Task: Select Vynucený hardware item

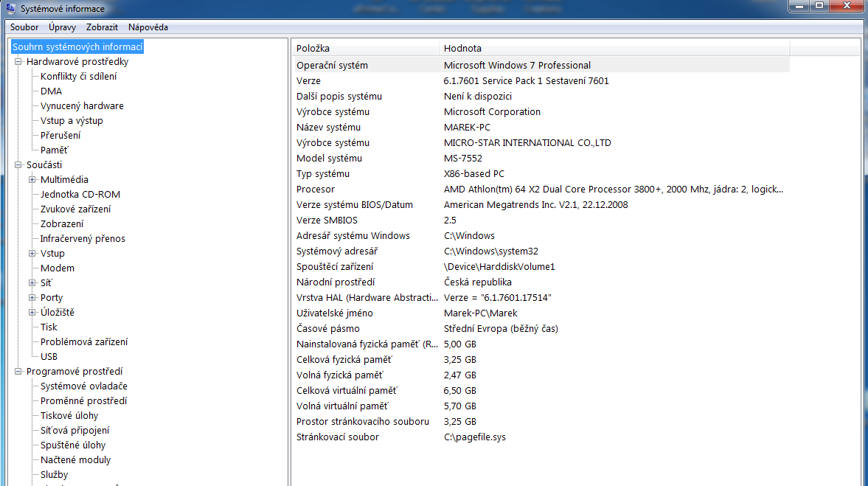Action: pos(82,105)
